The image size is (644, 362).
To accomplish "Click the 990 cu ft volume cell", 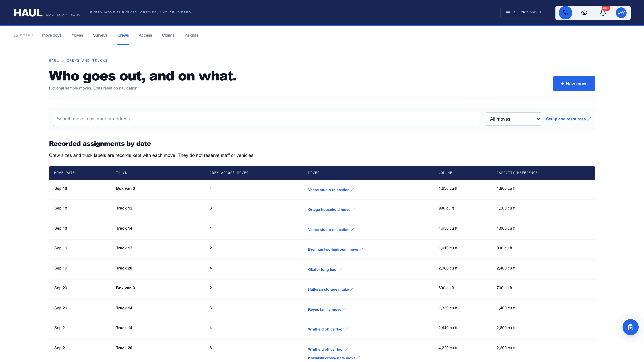I will click(x=446, y=208).
